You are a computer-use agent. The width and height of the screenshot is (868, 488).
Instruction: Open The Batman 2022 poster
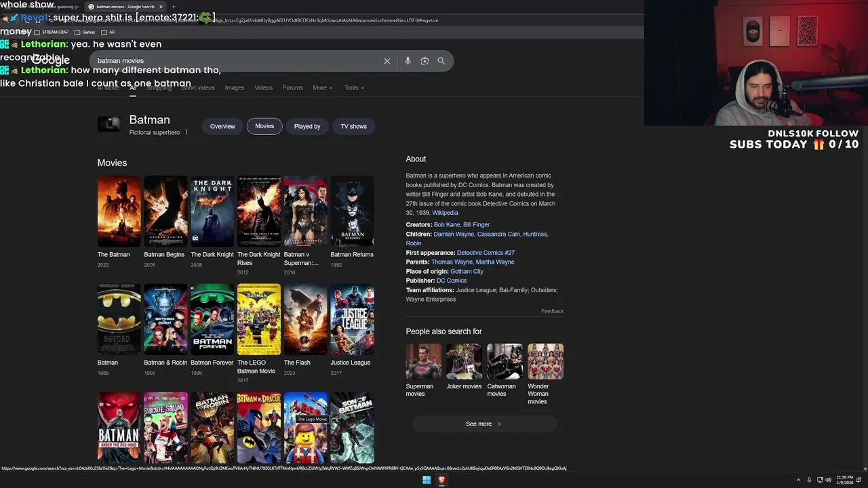click(x=119, y=211)
